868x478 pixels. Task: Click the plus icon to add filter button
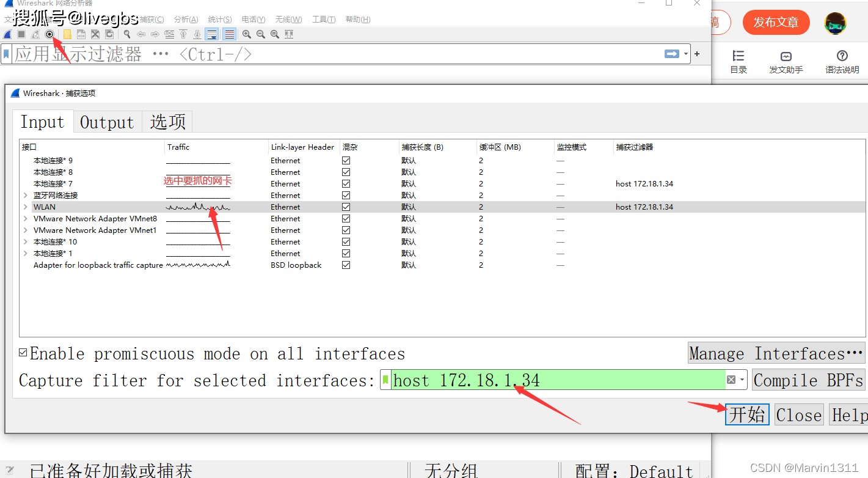[697, 54]
